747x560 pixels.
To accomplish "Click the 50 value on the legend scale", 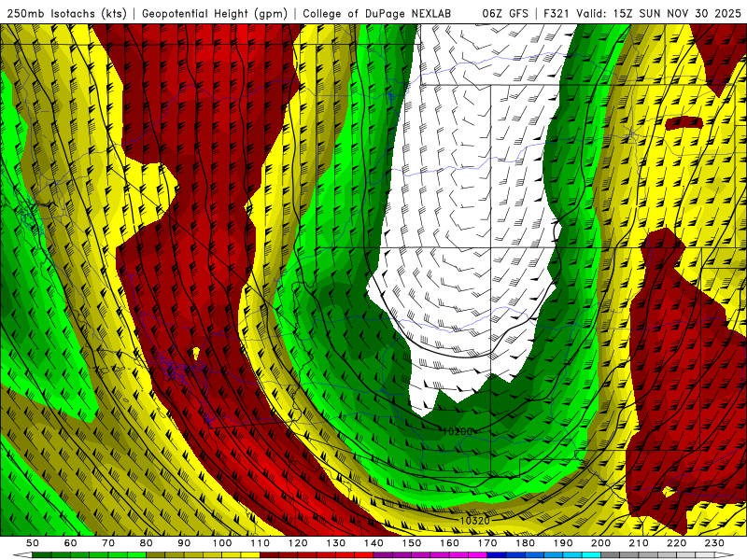I will (x=33, y=543).
